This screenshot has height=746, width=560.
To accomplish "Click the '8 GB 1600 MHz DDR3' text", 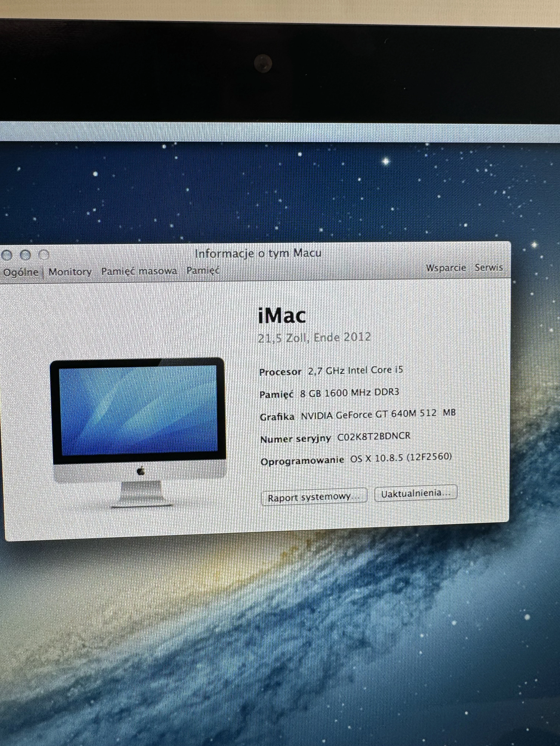I will coord(350,393).
